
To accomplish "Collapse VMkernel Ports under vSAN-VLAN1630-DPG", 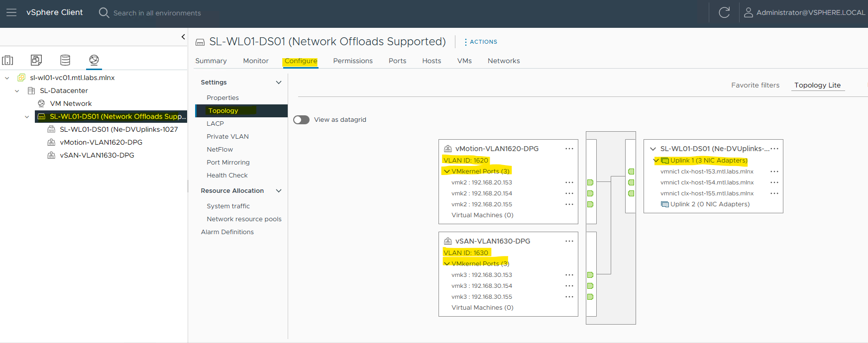I will (x=447, y=264).
